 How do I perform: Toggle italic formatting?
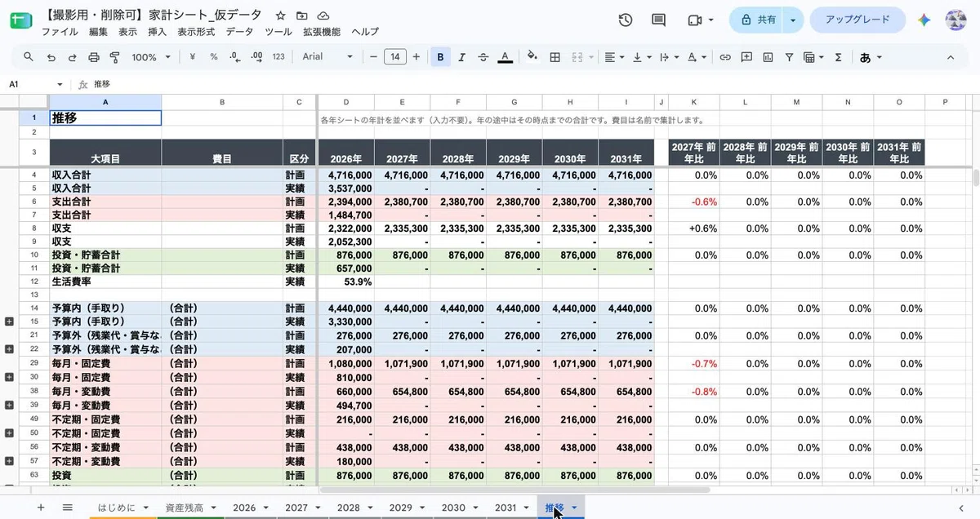[x=462, y=57]
